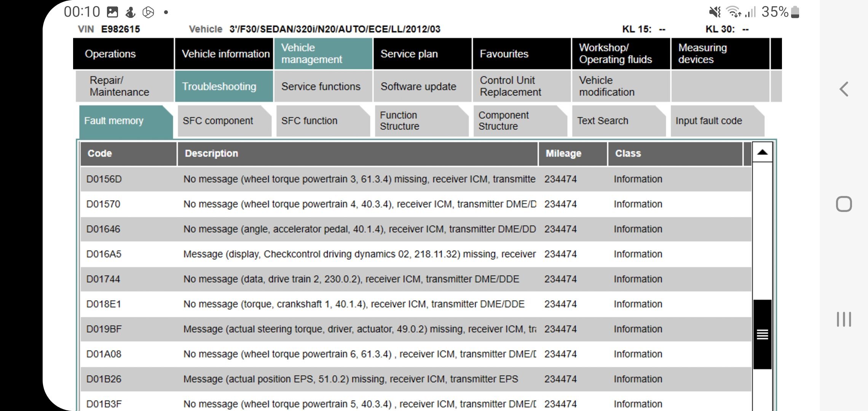Image resolution: width=868 pixels, height=411 pixels.
Task: Switch to the SFC function tab
Action: [323, 121]
